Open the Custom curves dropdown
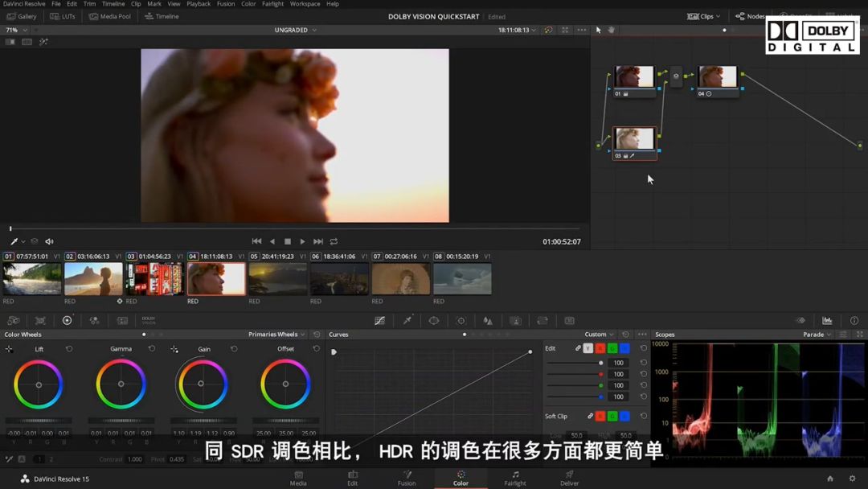This screenshot has width=868, height=489. coord(599,335)
